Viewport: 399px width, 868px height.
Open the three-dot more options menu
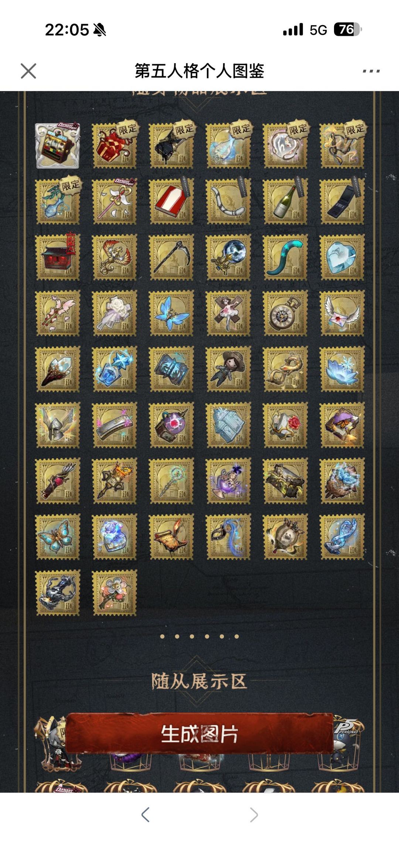coord(371,71)
